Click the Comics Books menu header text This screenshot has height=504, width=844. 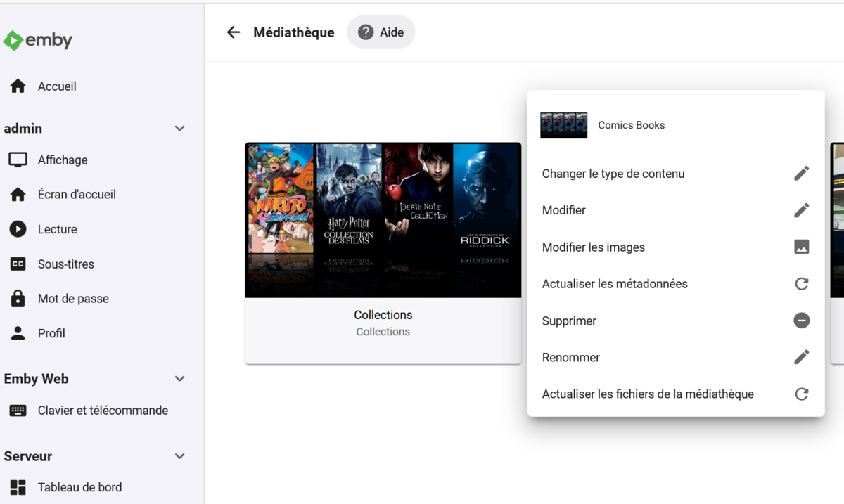tap(632, 125)
